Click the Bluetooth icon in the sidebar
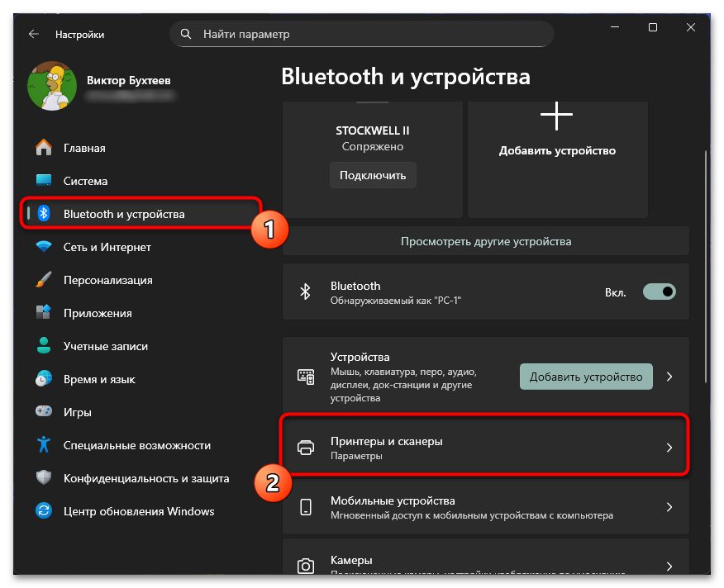 pos(44,213)
